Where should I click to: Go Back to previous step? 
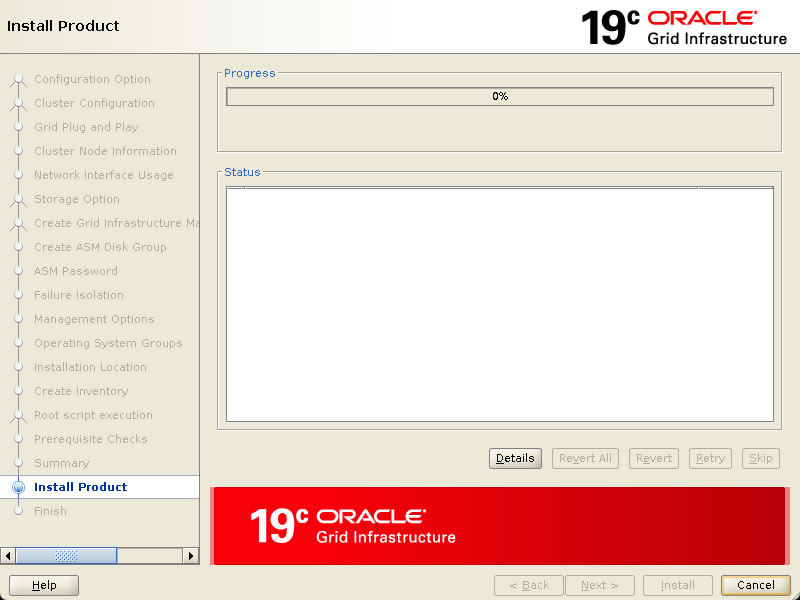coord(529,585)
